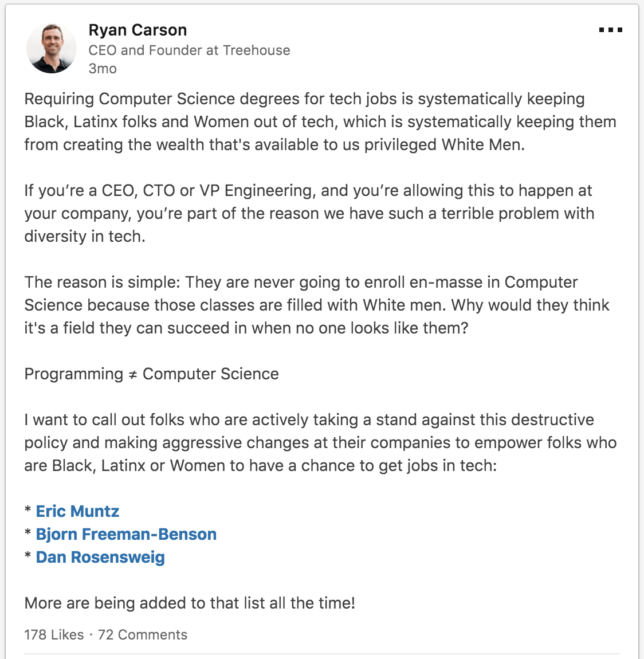This screenshot has width=644, height=659.
Task: Click the paragraph beginning If you're a CEO
Action: pyautogui.click(x=309, y=214)
